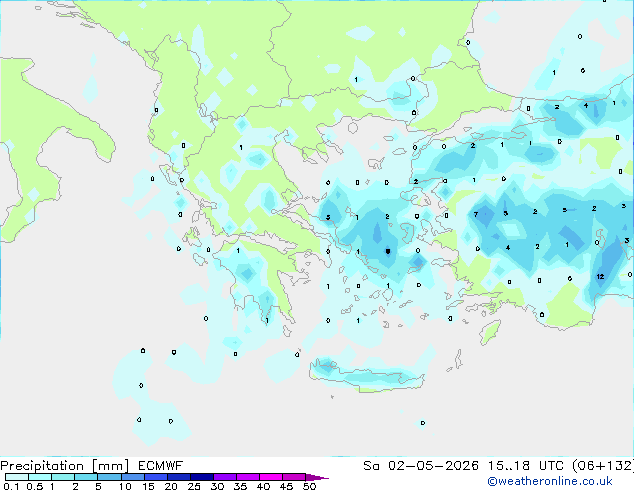This screenshot has width=634, height=490.
Task: Click the over-50 mm arrow tip of legend
Action: coord(316,477)
